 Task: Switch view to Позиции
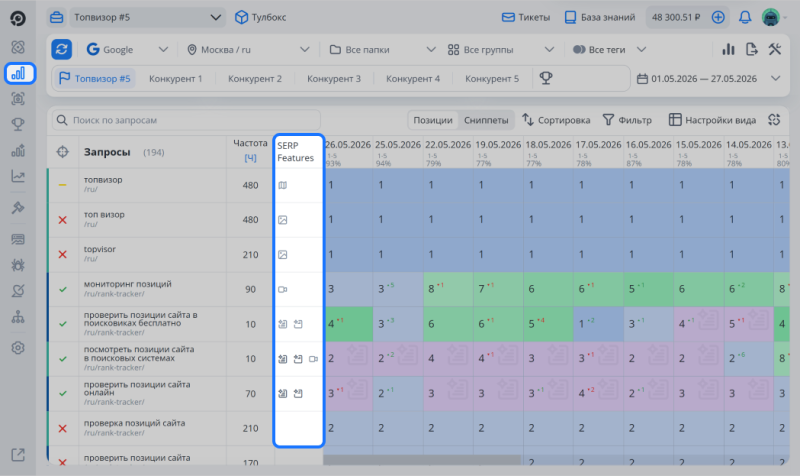point(433,120)
